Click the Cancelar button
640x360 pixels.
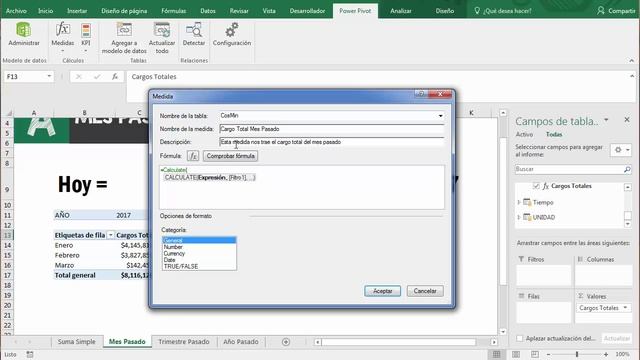pyautogui.click(x=425, y=291)
